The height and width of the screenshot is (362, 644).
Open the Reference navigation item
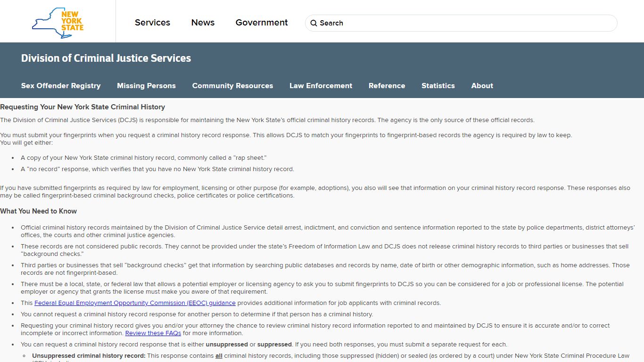tap(387, 86)
